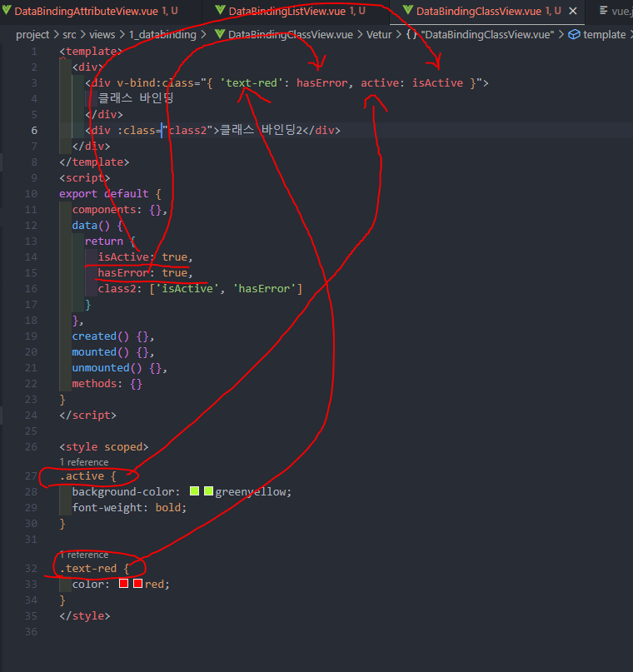The image size is (633, 672).
Task: Click red color swatch on line 33
Action: pos(124,583)
